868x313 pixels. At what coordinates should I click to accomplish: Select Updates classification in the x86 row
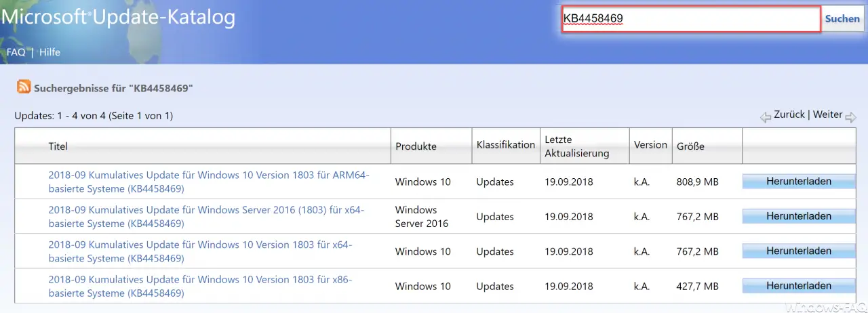pyautogui.click(x=495, y=287)
